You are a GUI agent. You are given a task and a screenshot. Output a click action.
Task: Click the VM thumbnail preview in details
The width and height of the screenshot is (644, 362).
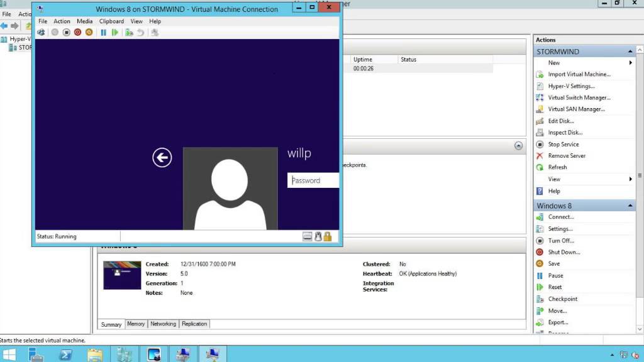tap(122, 275)
